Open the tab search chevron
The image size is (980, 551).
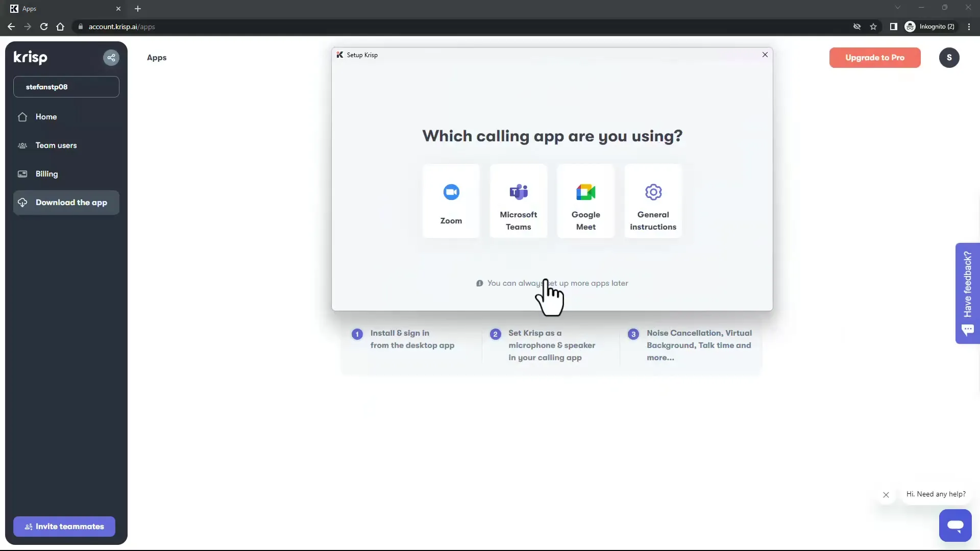click(898, 8)
